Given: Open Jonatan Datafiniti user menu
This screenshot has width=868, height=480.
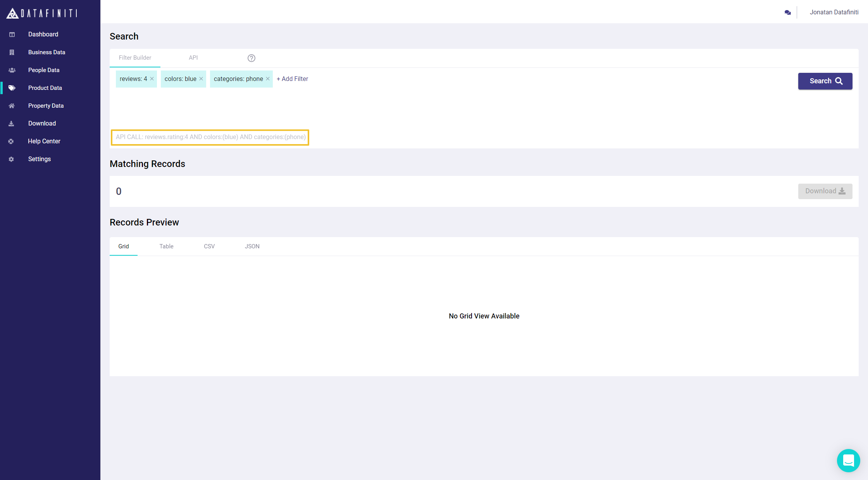Looking at the screenshot, I should click(834, 12).
